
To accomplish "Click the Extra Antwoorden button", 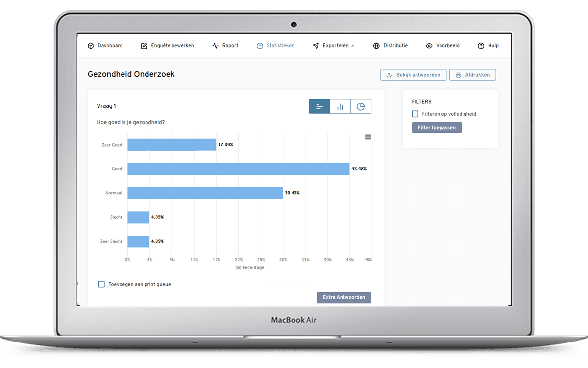I will 344,298.
